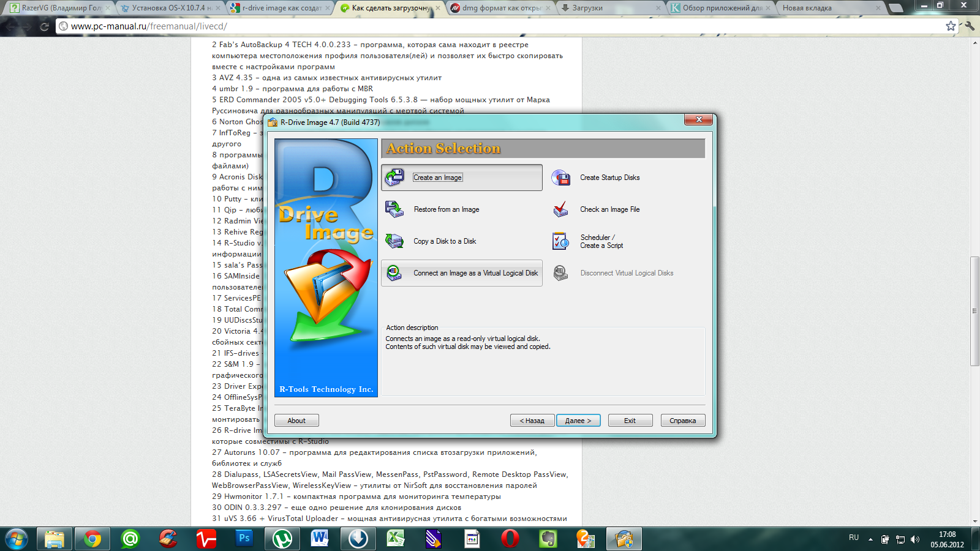Select the Create an Image action
The width and height of the screenshot is (980, 551).
click(x=461, y=178)
